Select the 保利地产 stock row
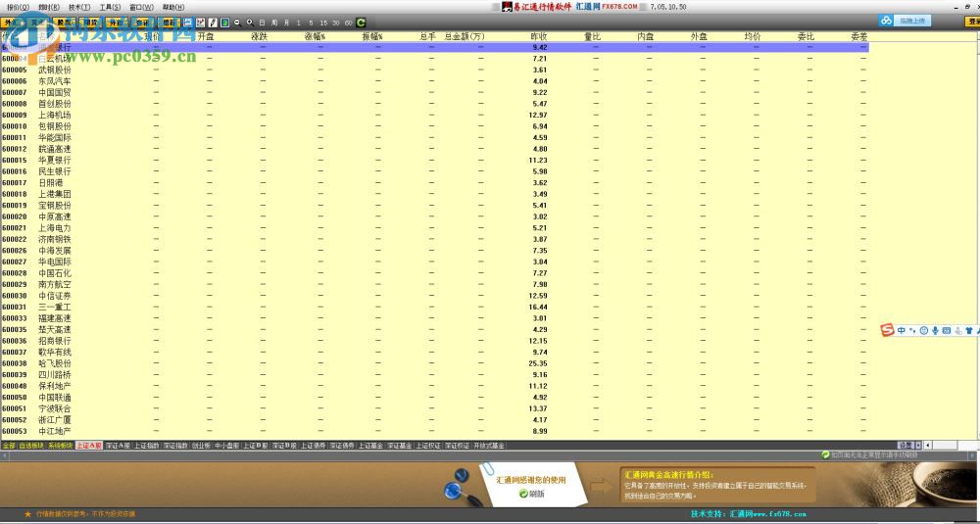The height and width of the screenshot is (524, 980). [x=434, y=386]
